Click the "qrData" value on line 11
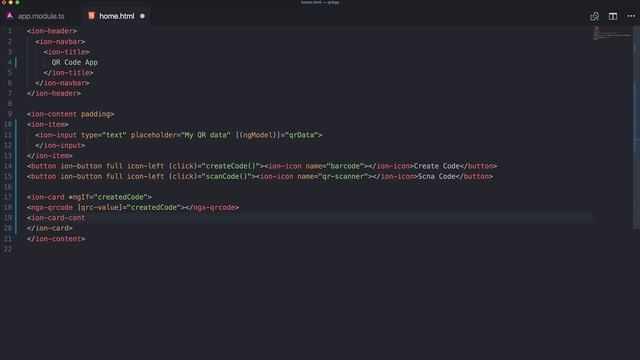The image size is (640, 360). (301, 135)
